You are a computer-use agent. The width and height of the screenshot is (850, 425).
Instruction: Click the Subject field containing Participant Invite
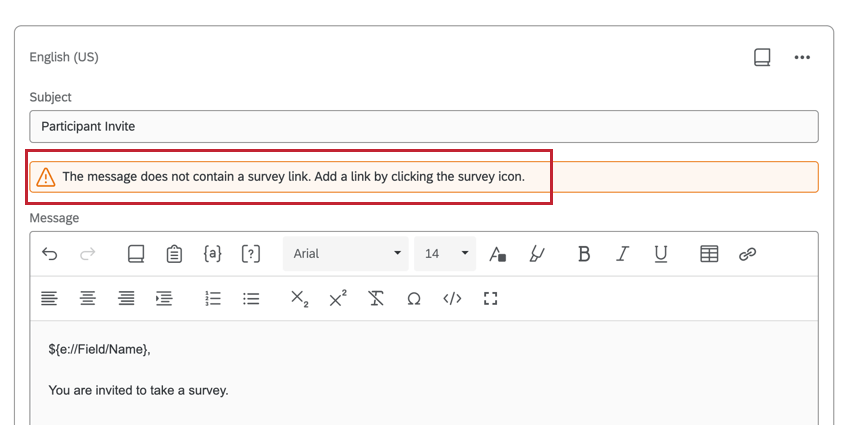[424, 127]
